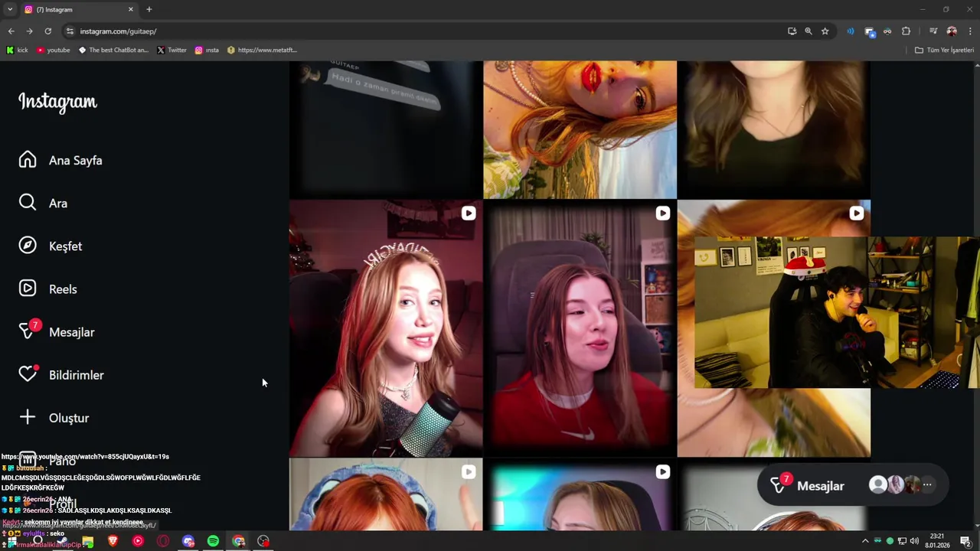Go forward in browser history

pos(29,31)
